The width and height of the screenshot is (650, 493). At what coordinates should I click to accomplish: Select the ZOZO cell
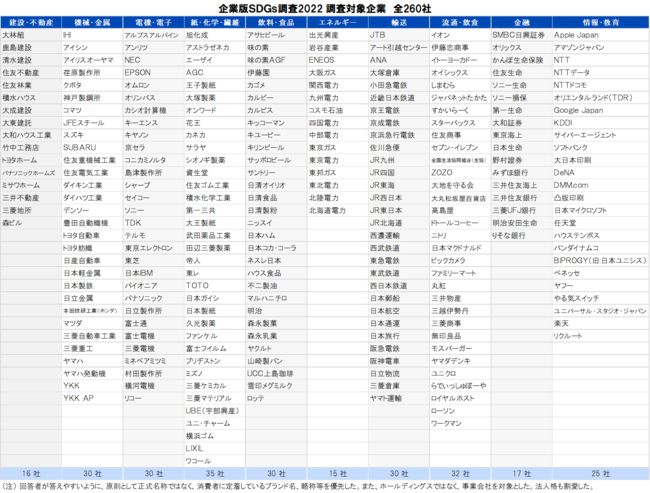[x=460, y=173]
